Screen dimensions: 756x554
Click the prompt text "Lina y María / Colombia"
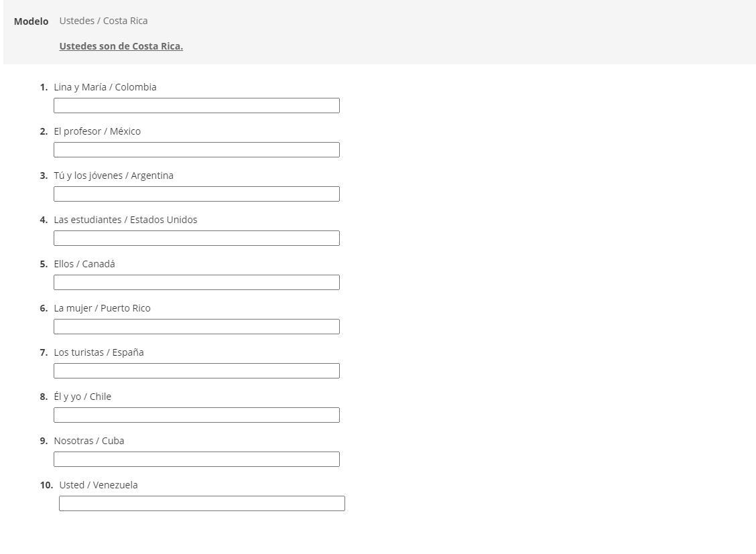pos(105,87)
